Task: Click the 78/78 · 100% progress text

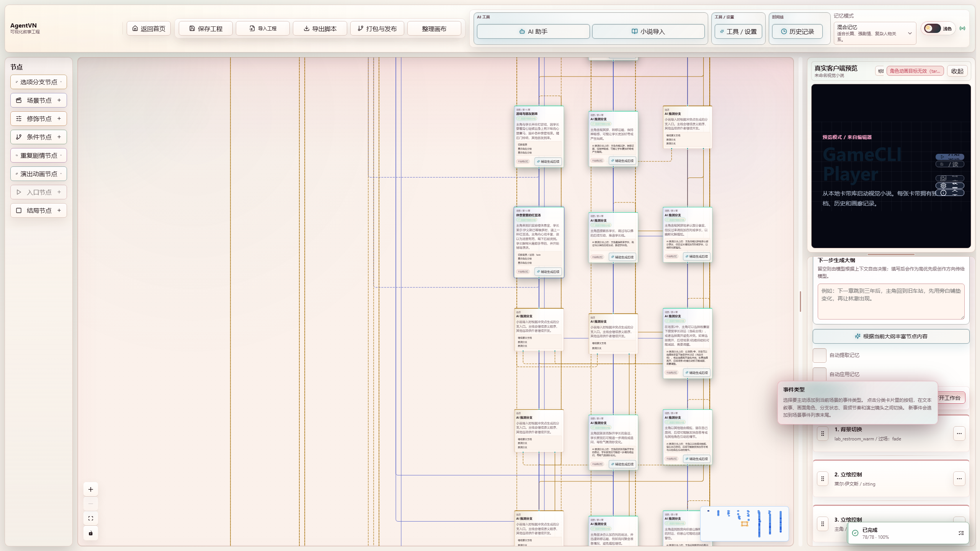Action: pos(875,537)
